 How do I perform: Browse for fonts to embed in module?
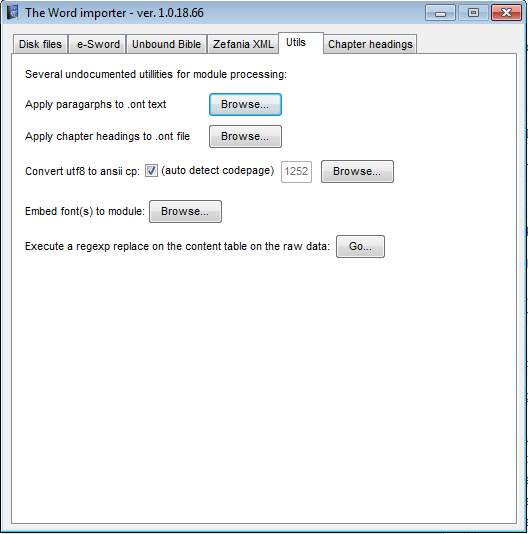(185, 211)
